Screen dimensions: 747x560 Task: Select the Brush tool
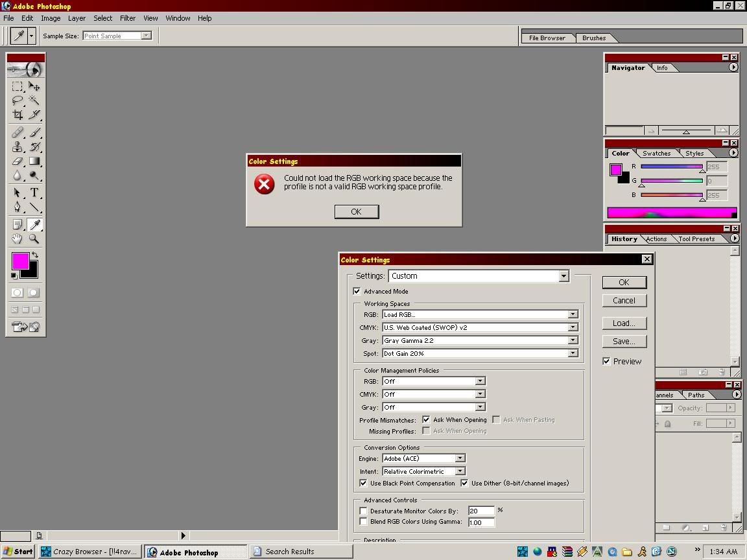click(x=34, y=132)
